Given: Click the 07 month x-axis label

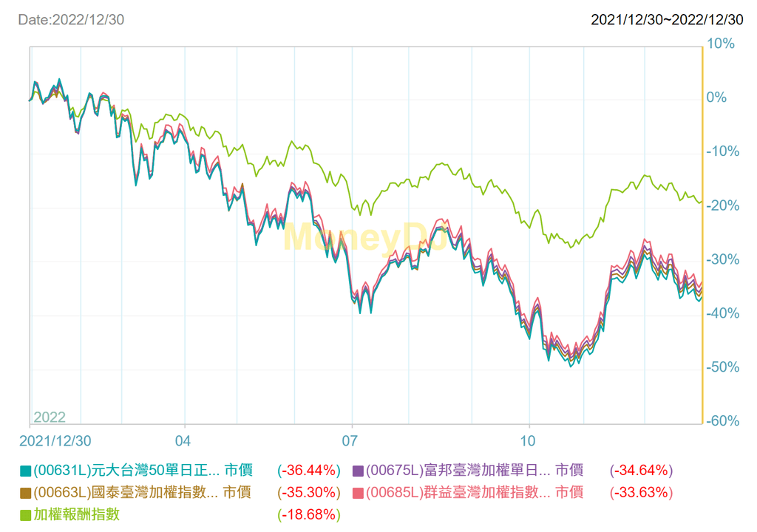Looking at the screenshot, I should click(350, 441).
